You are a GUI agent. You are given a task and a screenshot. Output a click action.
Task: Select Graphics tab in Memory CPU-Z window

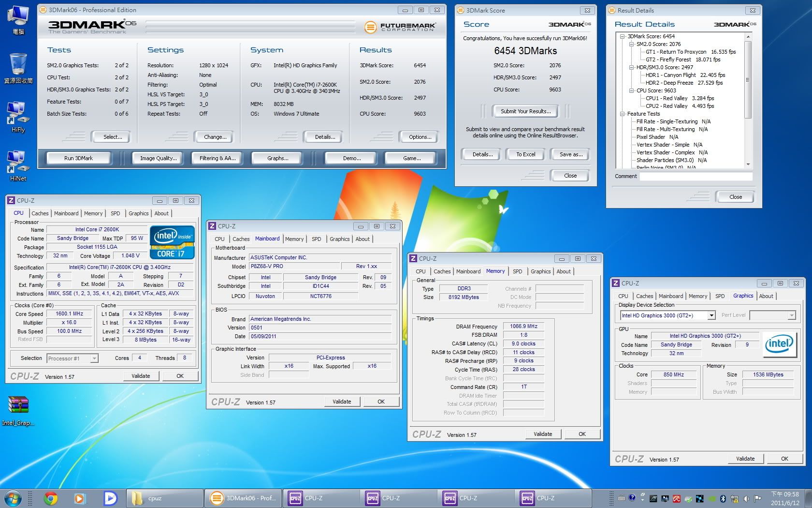coord(540,271)
